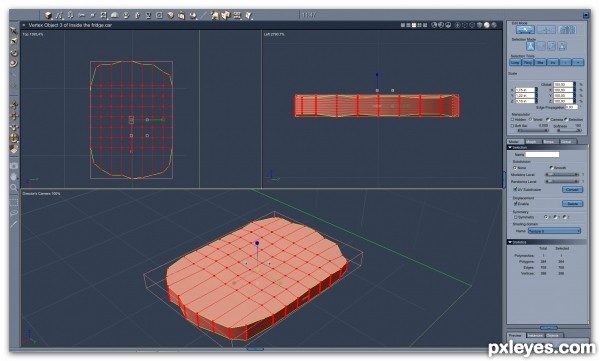Toggle the UV Subdivision checkbox

click(515, 189)
